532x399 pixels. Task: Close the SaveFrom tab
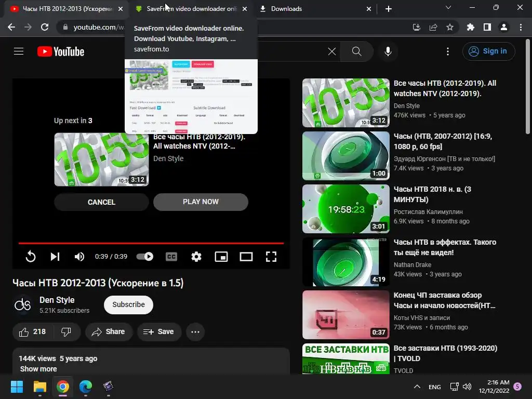tap(245, 9)
